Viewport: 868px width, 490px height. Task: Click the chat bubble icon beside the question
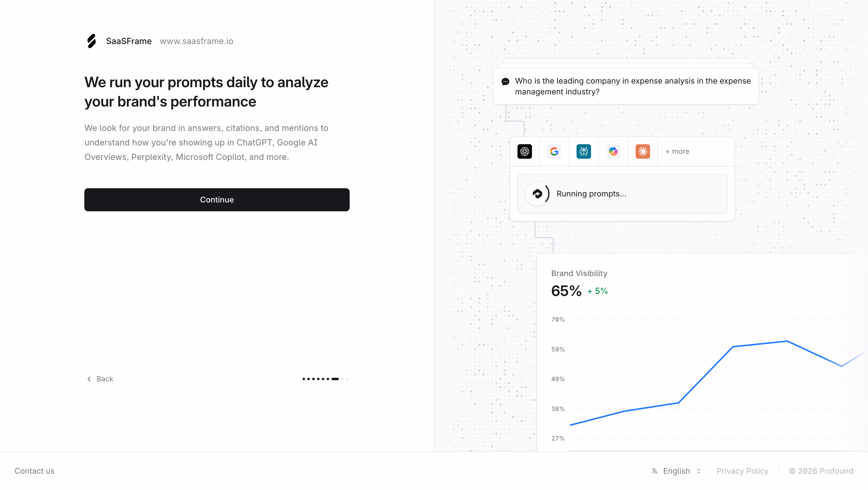click(505, 81)
